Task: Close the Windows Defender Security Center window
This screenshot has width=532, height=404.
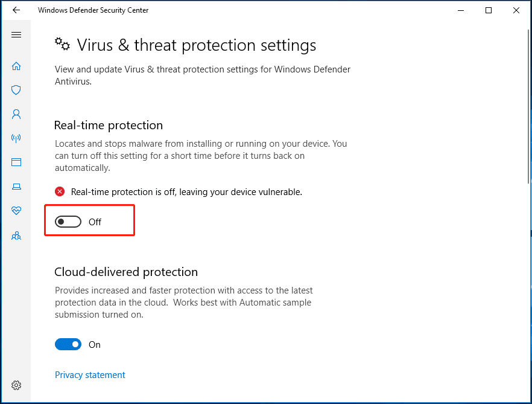Action: click(516, 10)
